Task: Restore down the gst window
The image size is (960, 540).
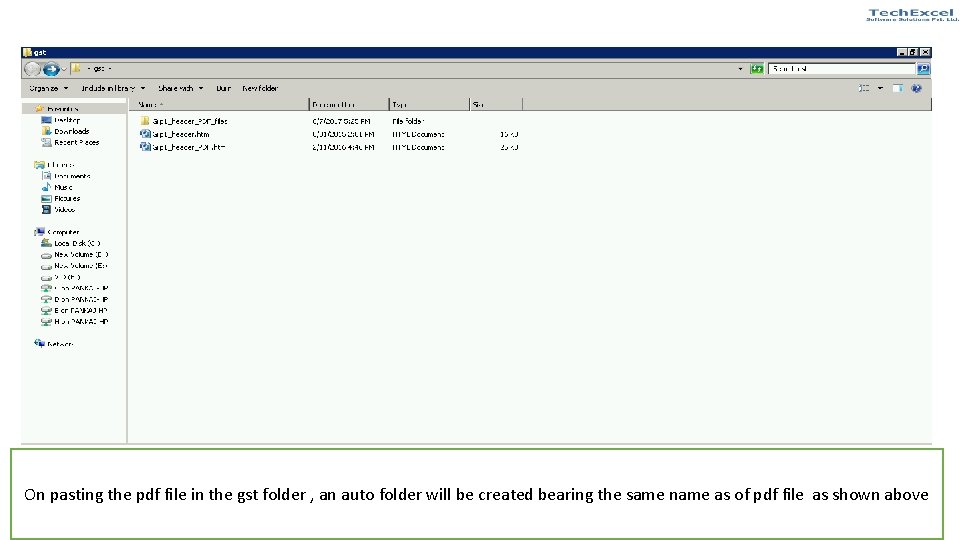Action: coord(913,53)
